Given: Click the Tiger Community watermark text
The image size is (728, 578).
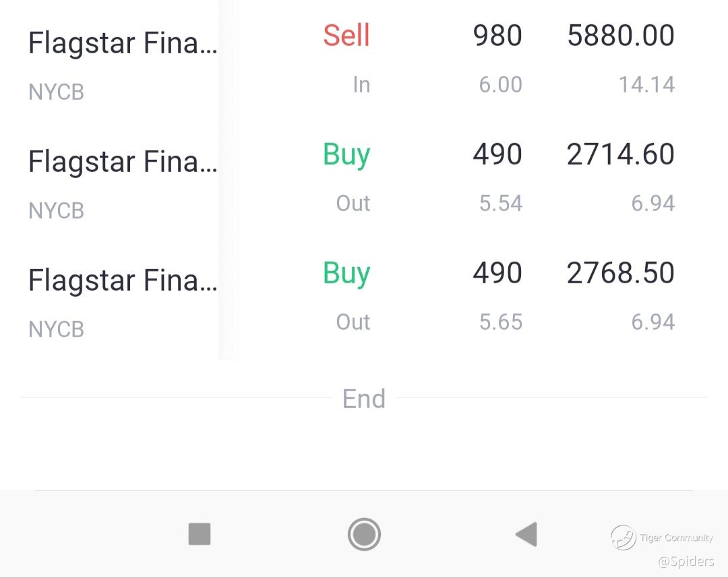Looking at the screenshot, I should (676, 538).
